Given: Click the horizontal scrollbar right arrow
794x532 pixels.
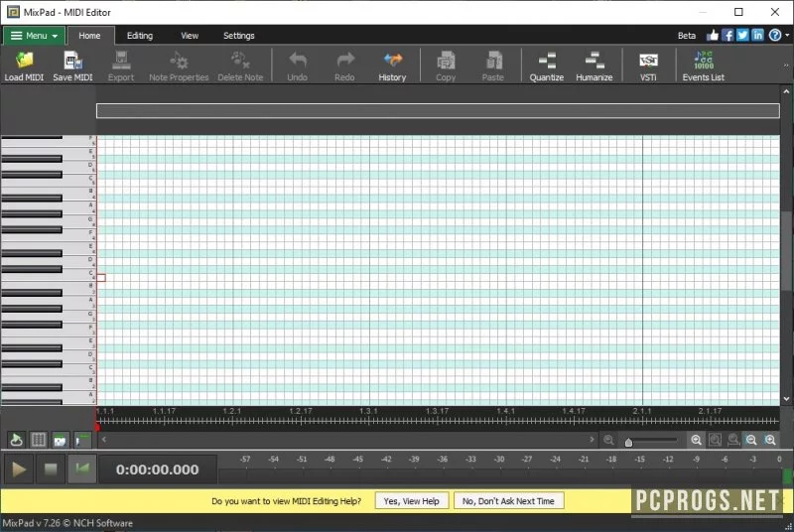Looking at the screenshot, I should tap(592, 440).
